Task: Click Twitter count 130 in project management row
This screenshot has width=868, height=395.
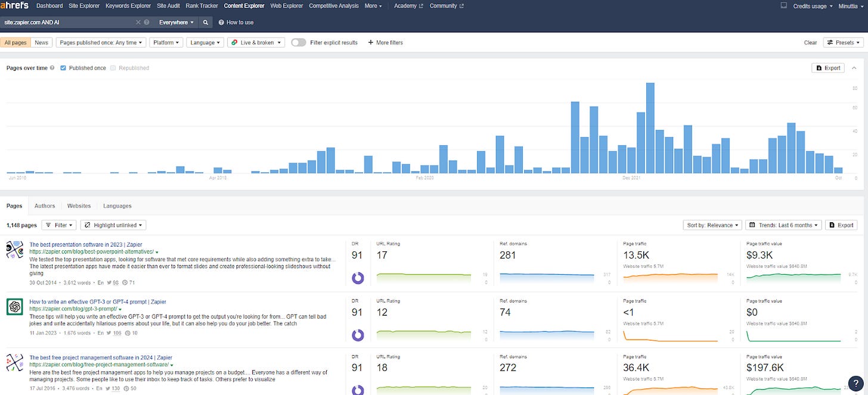Action: coord(112,389)
